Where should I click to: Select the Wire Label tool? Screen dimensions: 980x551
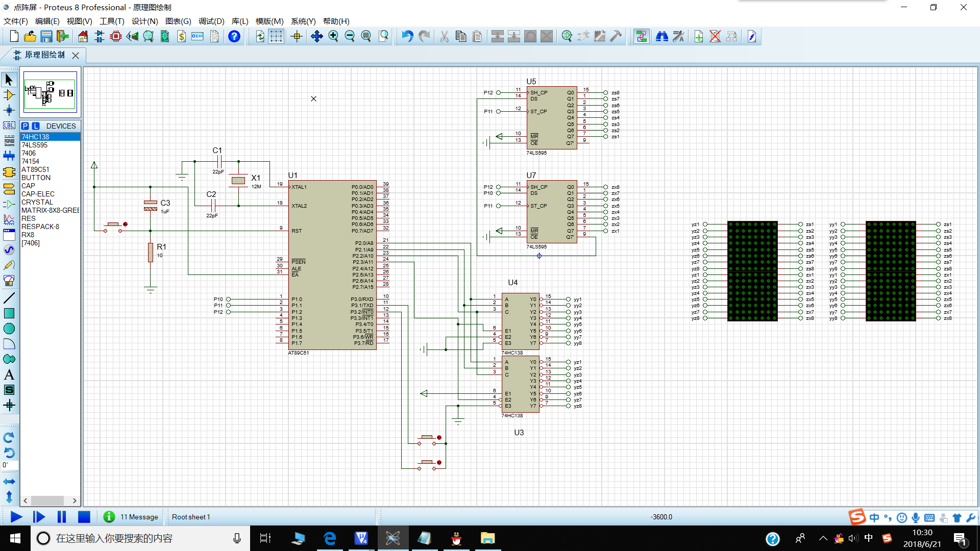(9, 126)
